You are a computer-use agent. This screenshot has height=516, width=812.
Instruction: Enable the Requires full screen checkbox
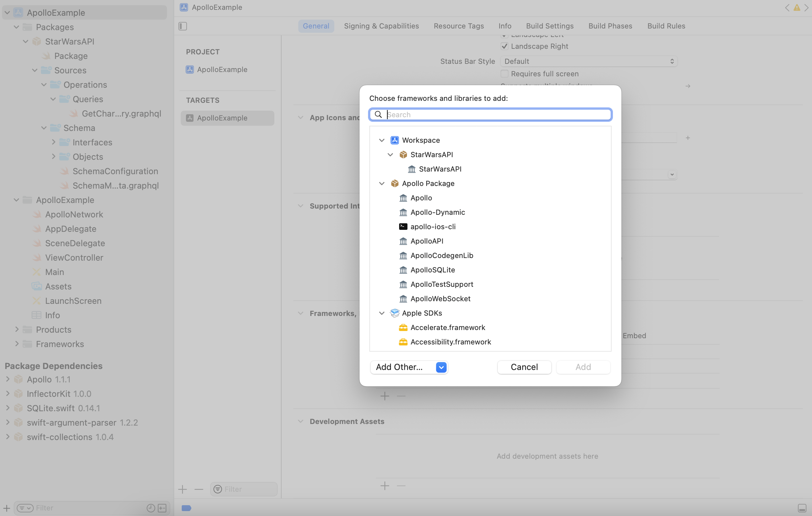pyautogui.click(x=504, y=74)
